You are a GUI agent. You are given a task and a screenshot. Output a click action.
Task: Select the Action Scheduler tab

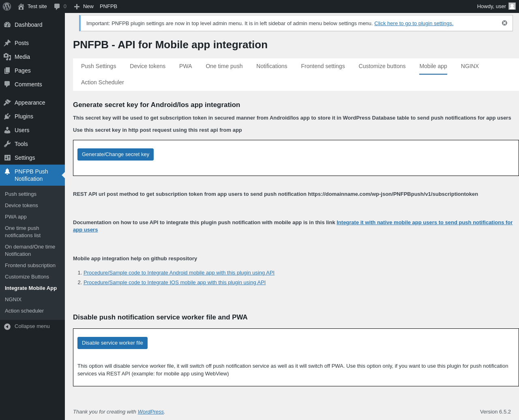103,82
